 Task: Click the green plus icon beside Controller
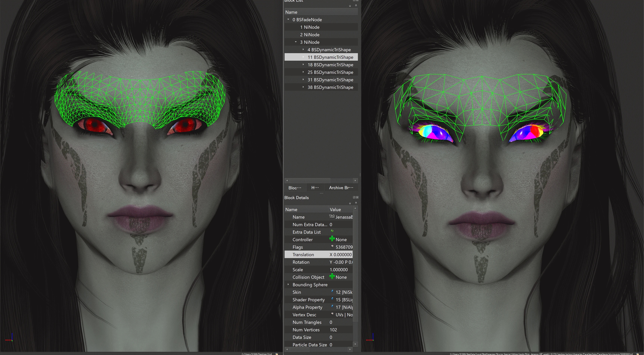point(332,239)
